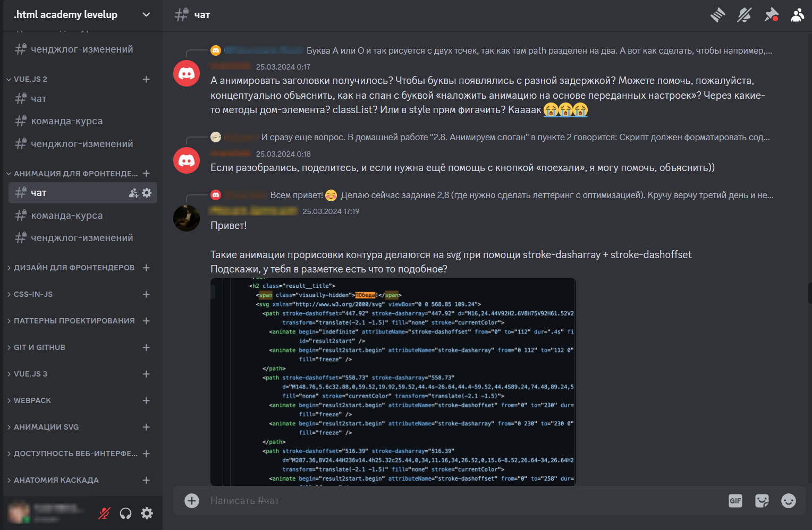Toggle deafen headphones icon
The width and height of the screenshot is (812, 530).
[x=125, y=513]
